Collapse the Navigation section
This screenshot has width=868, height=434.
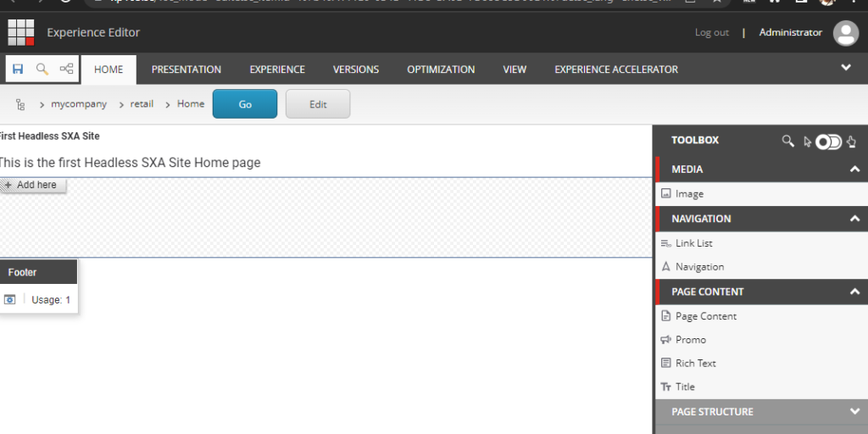point(854,219)
